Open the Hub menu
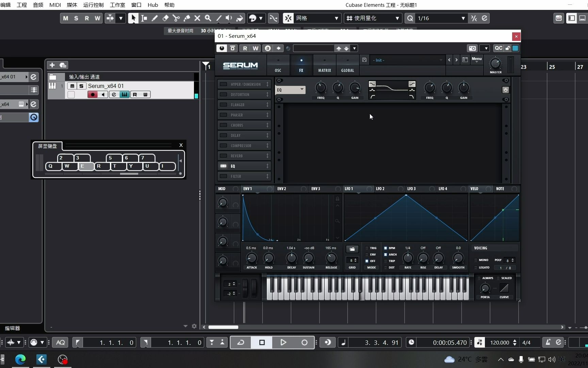The height and width of the screenshot is (368, 588). tap(153, 5)
